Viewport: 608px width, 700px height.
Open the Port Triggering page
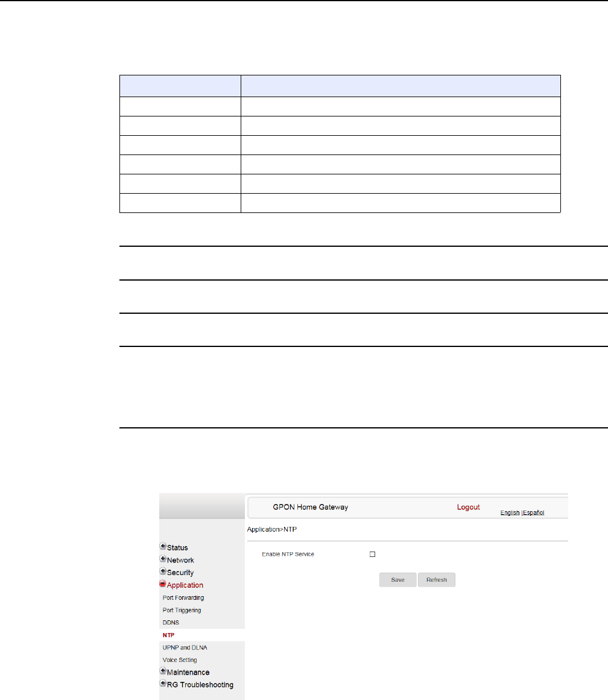pos(182,610)
